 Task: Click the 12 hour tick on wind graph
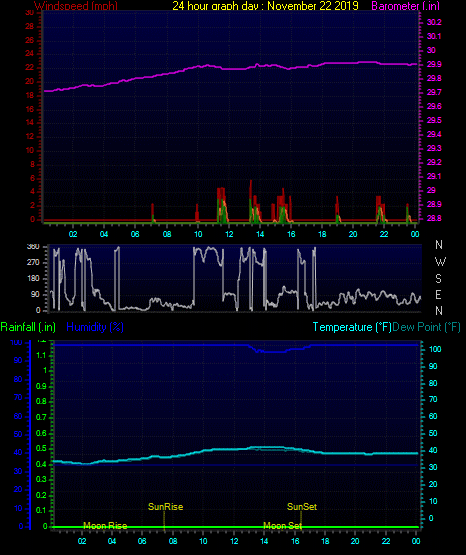pyautogui.click(x=229, y=234)
